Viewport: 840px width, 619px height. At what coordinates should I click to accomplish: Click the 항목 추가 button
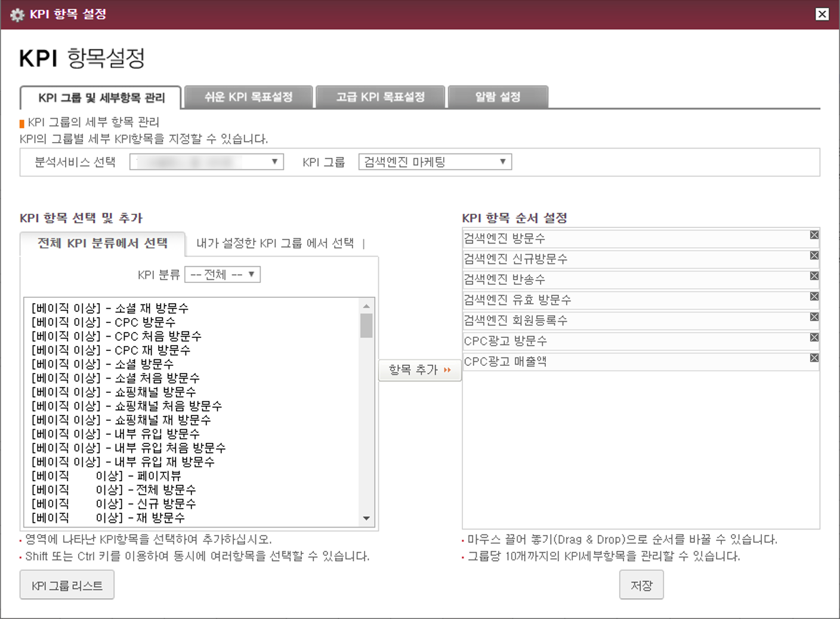pyautogui.click(x=419, y=370)
